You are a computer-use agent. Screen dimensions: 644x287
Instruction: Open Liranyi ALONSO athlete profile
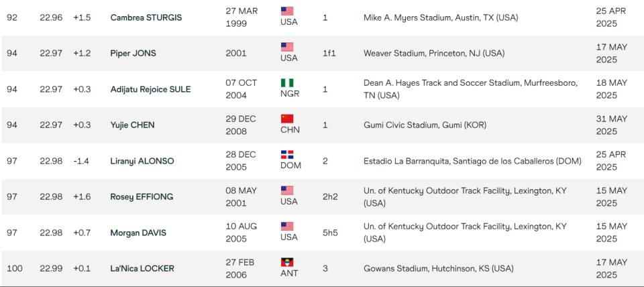pyautogui.click(x=142, y=161)
